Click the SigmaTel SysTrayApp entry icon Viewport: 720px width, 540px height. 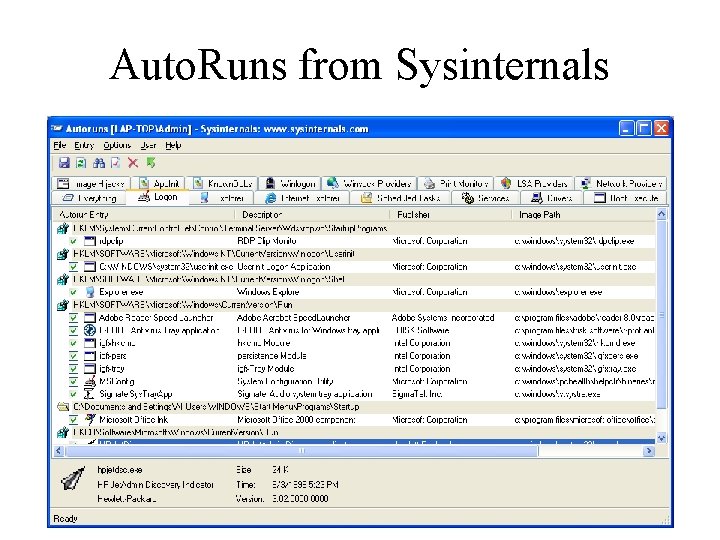[x=90, y=394]
